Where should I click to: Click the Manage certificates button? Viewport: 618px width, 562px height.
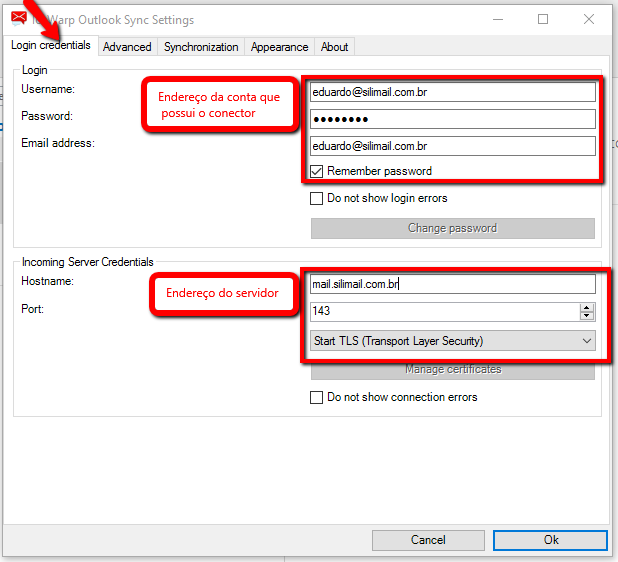point(452,370)
